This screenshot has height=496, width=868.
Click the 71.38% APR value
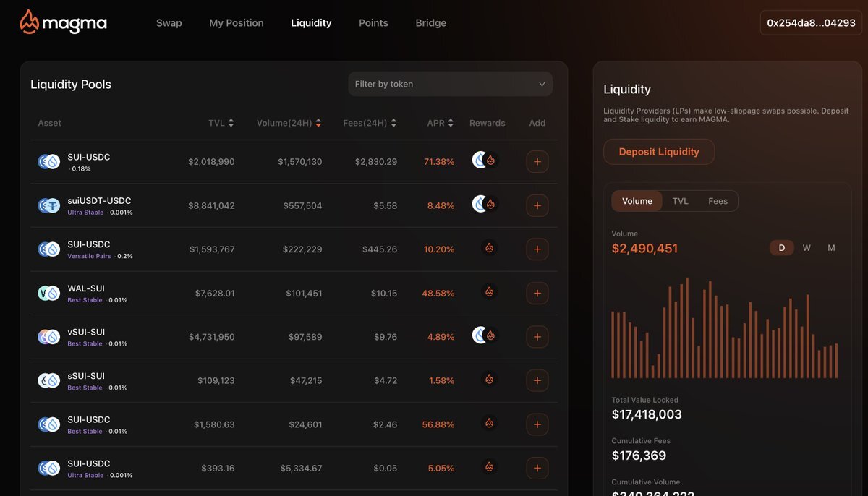point(439,162)
